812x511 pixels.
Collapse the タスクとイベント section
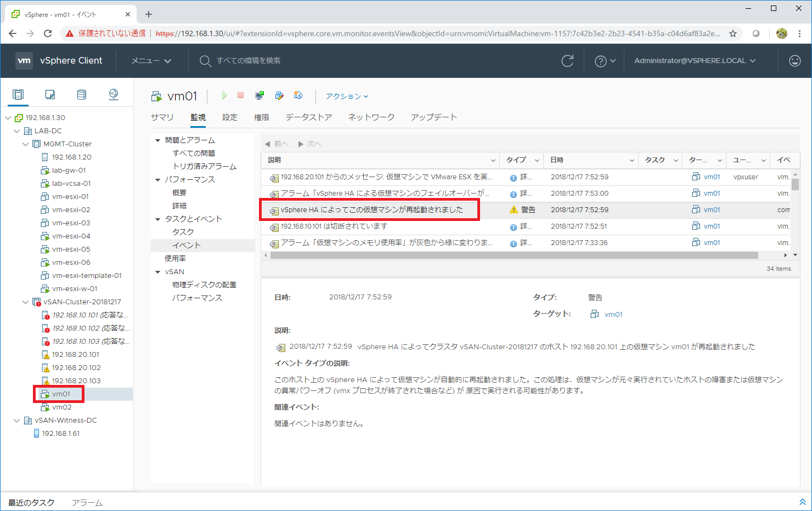tap(158, 219)
